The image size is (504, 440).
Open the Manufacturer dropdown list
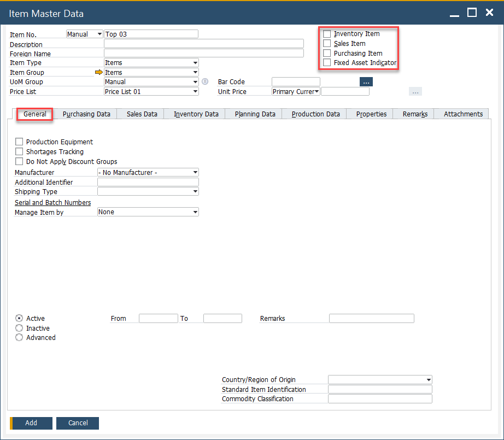pos(195,173)
